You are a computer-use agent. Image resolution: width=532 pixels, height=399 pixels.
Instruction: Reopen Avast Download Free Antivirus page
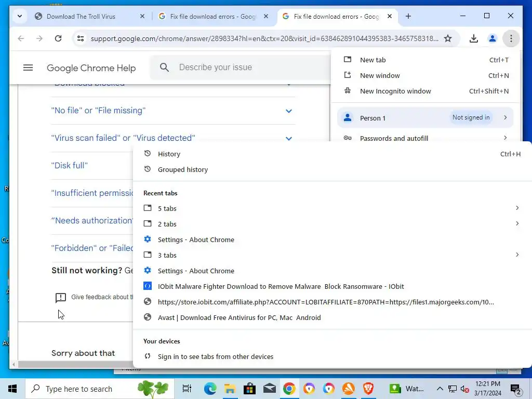[332, 317]
